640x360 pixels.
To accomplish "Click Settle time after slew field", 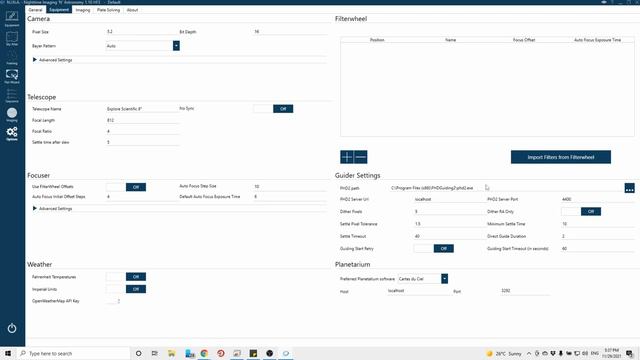I will tap(142, 142).
